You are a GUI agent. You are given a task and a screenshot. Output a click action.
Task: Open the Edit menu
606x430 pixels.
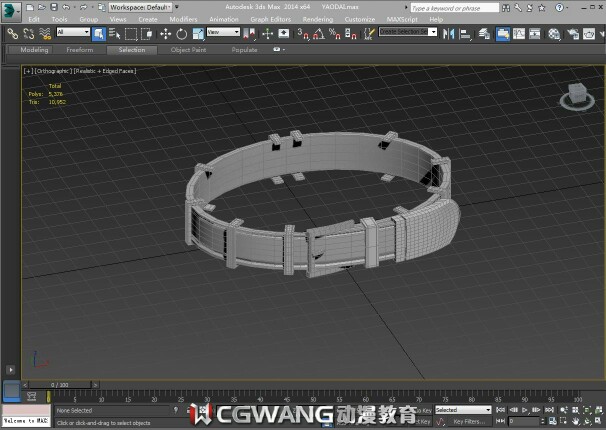34,19
